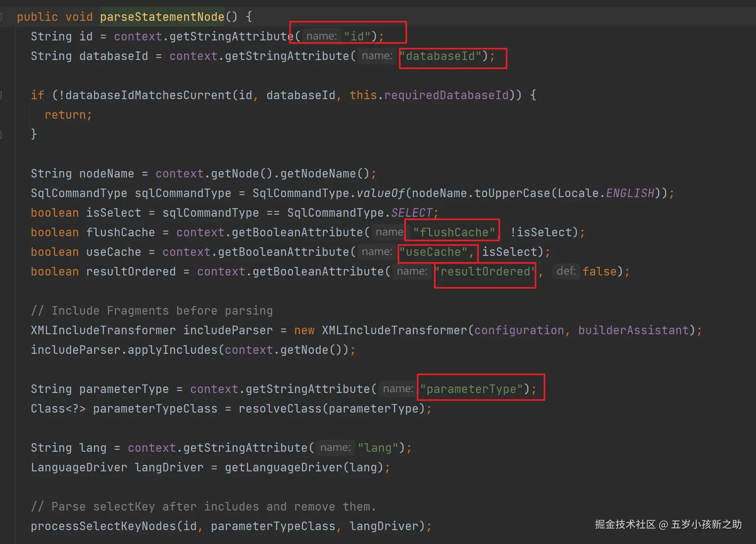This screenshot has height=544, width=756.
Task: Click the "void" return type keyword
Action: pyautogui.click(x=79, y=17)
